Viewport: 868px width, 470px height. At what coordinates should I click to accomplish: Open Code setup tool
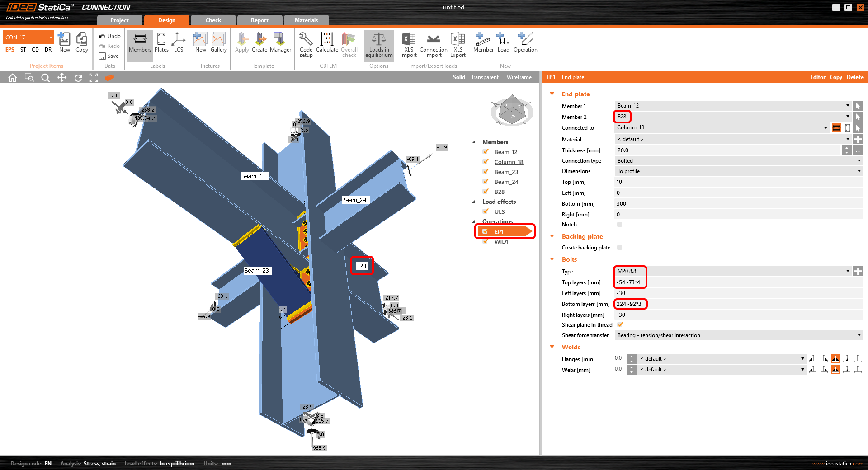[306, 44]
